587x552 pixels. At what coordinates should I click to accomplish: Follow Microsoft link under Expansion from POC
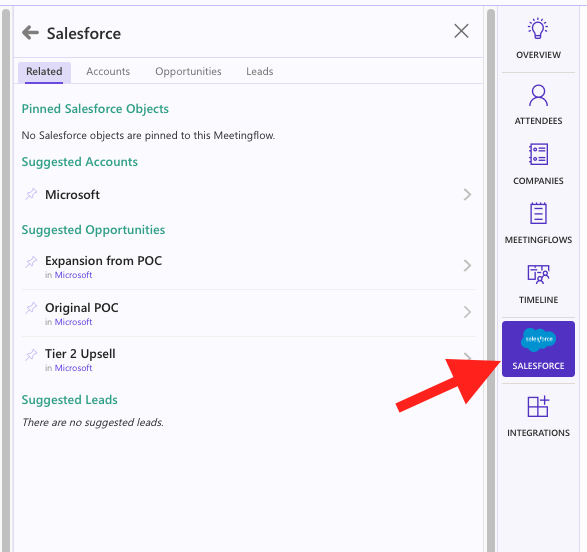73,275
